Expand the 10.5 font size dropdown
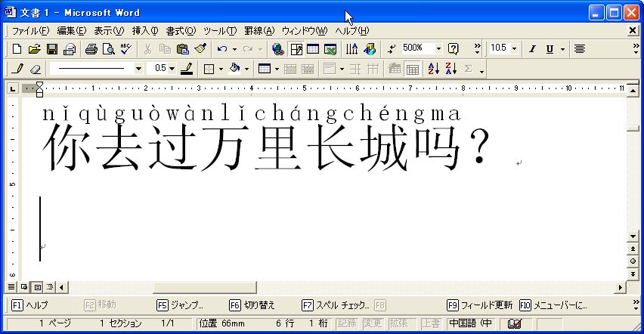 [x=514, y=49]
